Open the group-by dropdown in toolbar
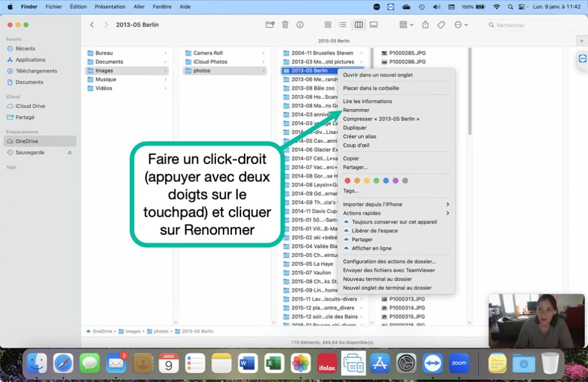This screenshot has height=382, width=588. tap(406, 25)
